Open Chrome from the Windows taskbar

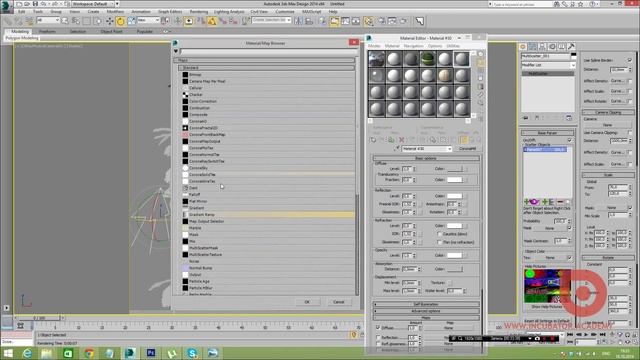(89, 353)
